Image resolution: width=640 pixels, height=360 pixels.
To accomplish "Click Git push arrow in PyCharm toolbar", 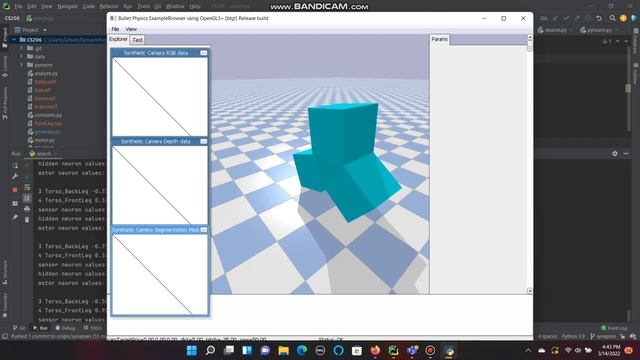I will (577, 18).
